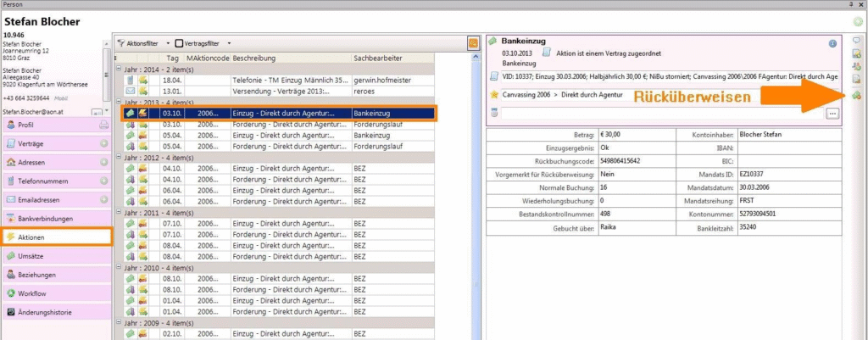The height and width of the screenshot is (340, 868).
Task: Toggle the Vertragsfilter checkbox
Action: click(x=179, y=43)
